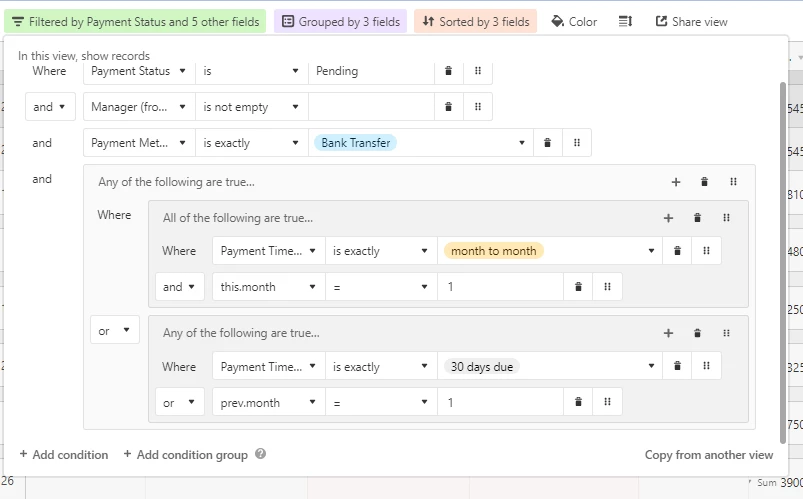Image resolution: width=803 pixels, height=499 pixels.
Task: Click Add condition link
Action: coord(64,454)
